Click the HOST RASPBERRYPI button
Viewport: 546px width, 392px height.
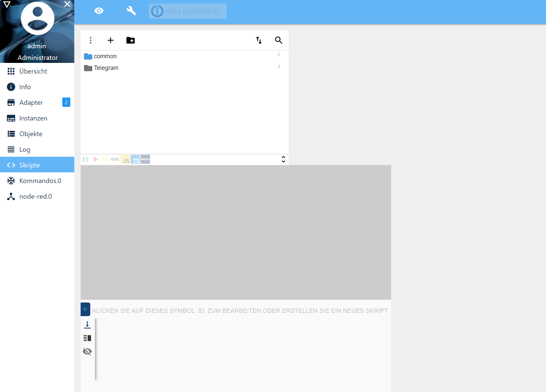(188, 11)
